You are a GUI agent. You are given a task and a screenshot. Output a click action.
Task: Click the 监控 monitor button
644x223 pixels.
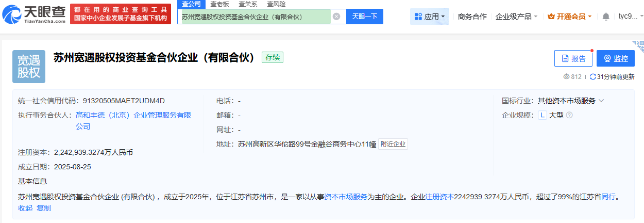point(615,58)
